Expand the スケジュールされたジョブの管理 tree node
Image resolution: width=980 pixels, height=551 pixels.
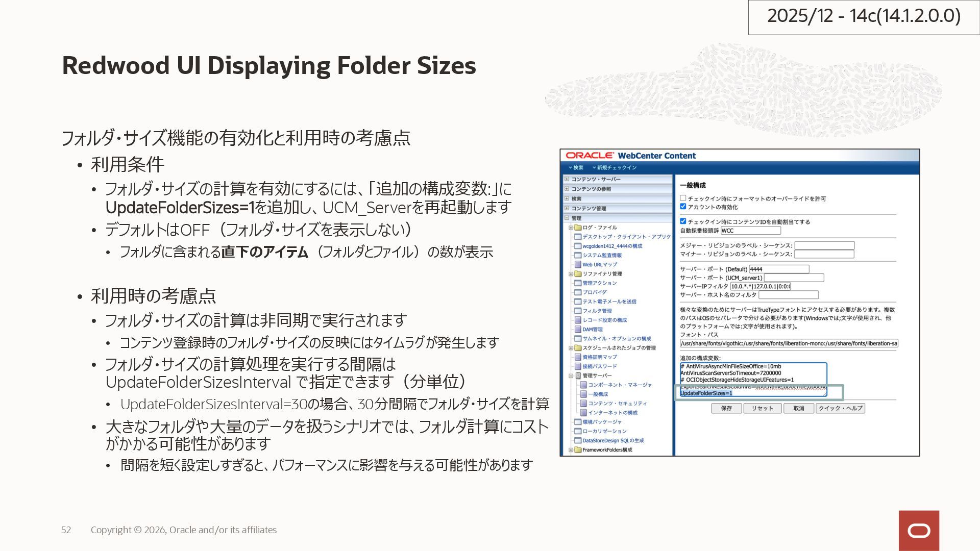pos(571,348)
